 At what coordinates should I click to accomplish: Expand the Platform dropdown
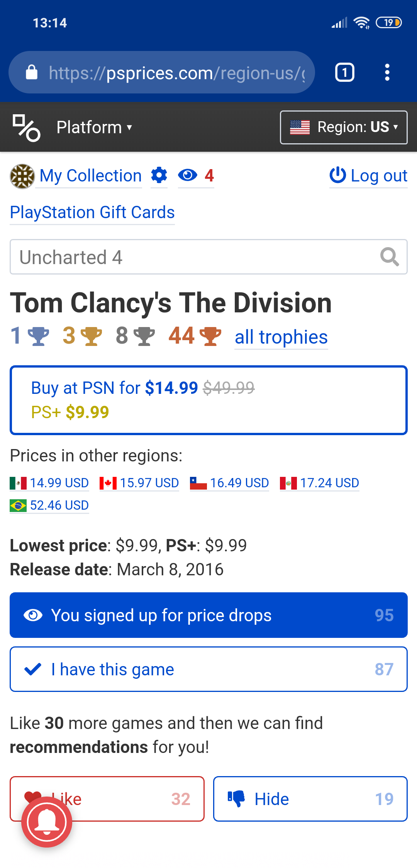click(x=94, y=127)
